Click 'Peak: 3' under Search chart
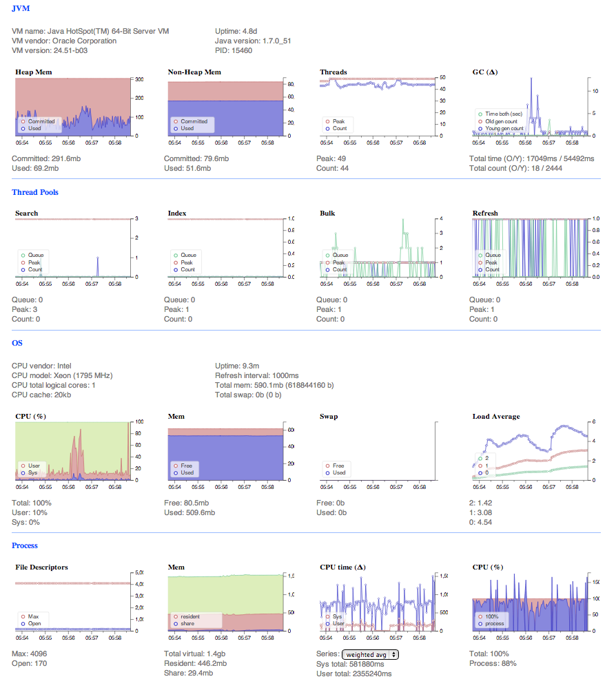Image resolution: width=616 pixels, height=679 pixels. point(24,309)
